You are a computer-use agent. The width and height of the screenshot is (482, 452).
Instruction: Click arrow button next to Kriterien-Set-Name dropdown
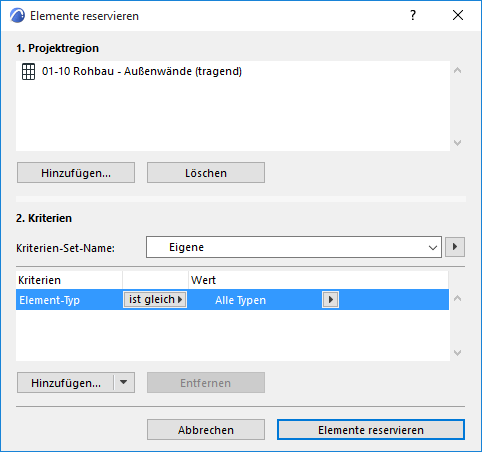click(x=455, y=247)
